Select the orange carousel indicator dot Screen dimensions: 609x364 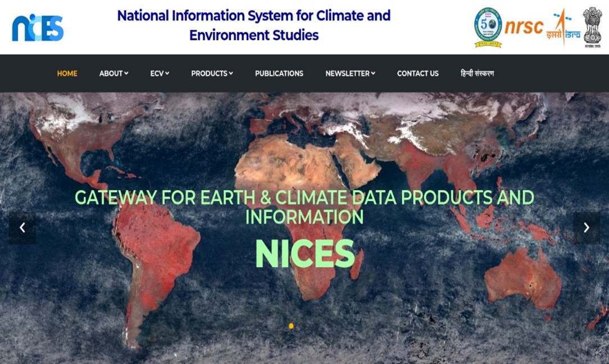(x=291, y=326)
